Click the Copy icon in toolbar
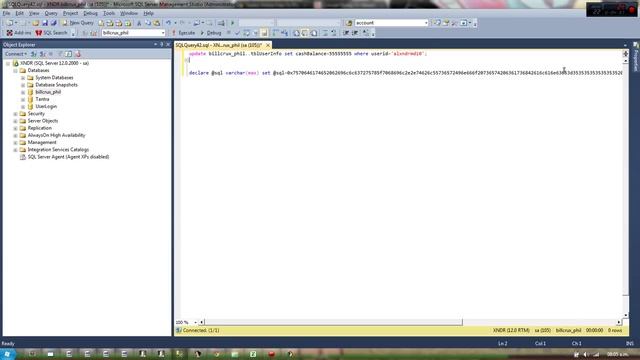The image size is (640, 360). point(148,23)
